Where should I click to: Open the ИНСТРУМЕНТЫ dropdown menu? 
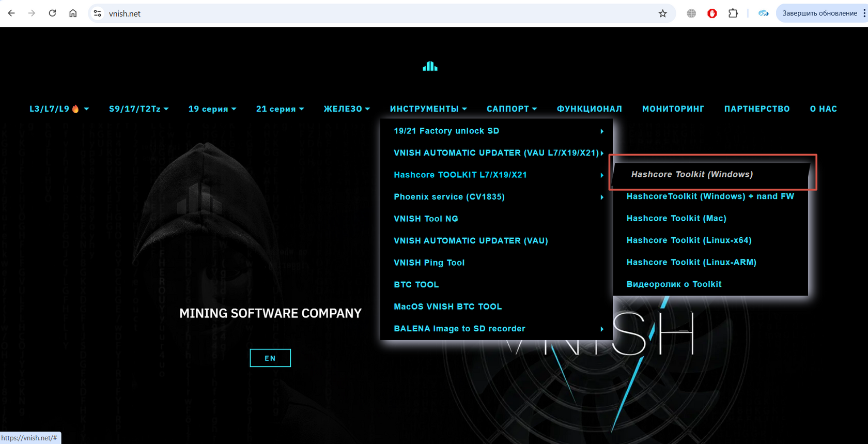point(428,109)
